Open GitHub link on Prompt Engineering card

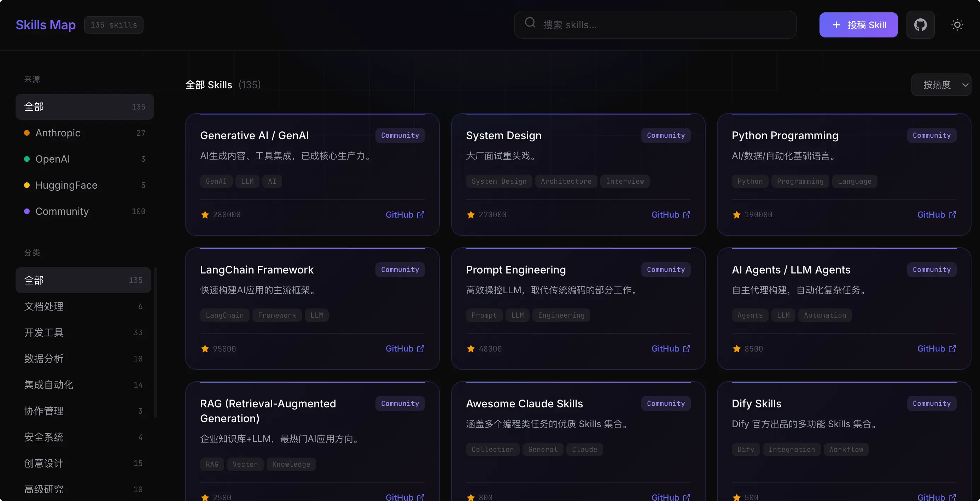(671, 349)
